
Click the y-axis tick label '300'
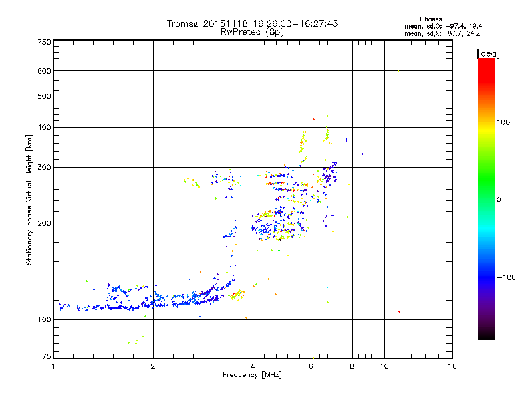tap(44, 168)
